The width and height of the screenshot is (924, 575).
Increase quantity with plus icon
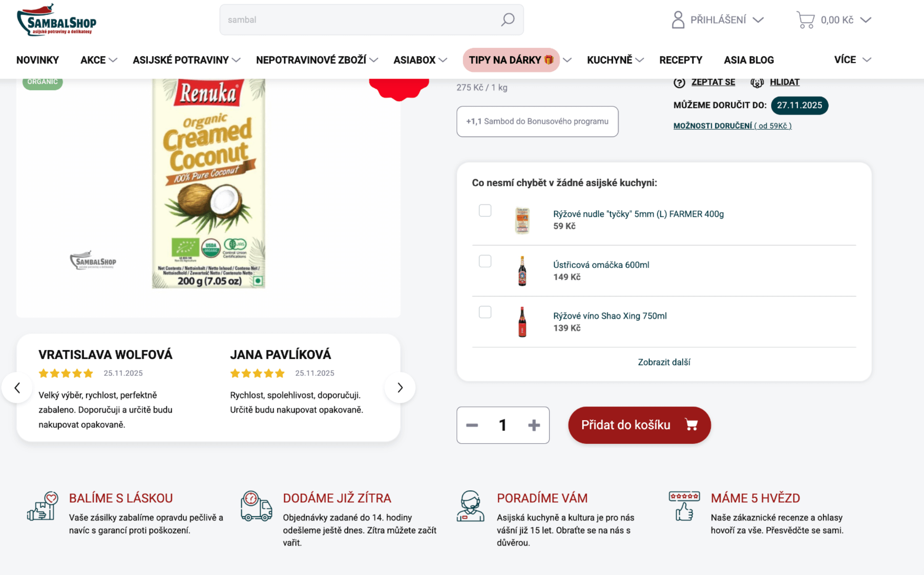coord(534,425)
